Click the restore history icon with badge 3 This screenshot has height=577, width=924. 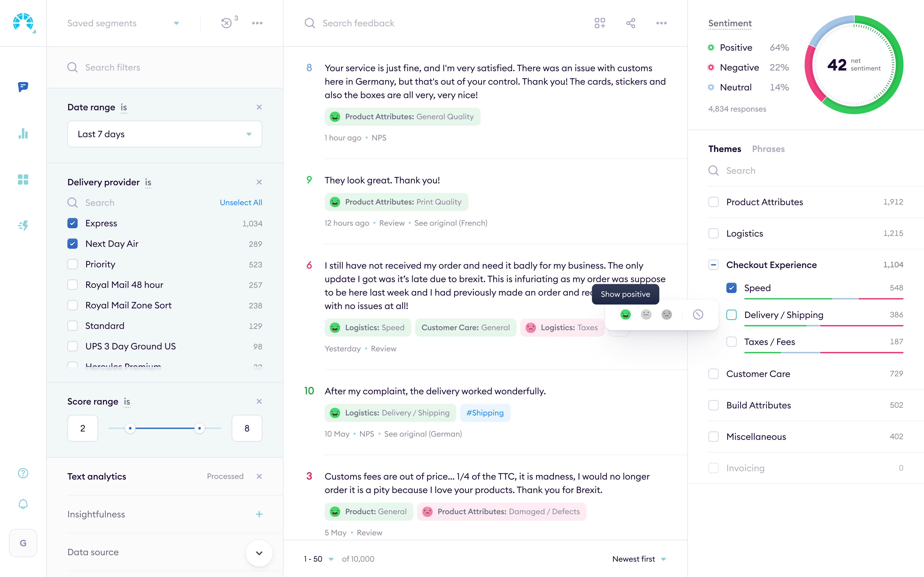coord(227,23)
